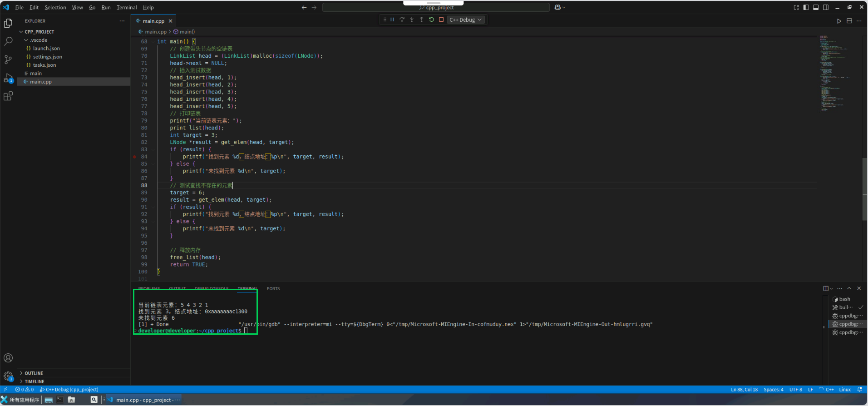Restart the debug session
Image resolution: width=868 pixels, height=406 pixels.
click(x=431, y=20)
